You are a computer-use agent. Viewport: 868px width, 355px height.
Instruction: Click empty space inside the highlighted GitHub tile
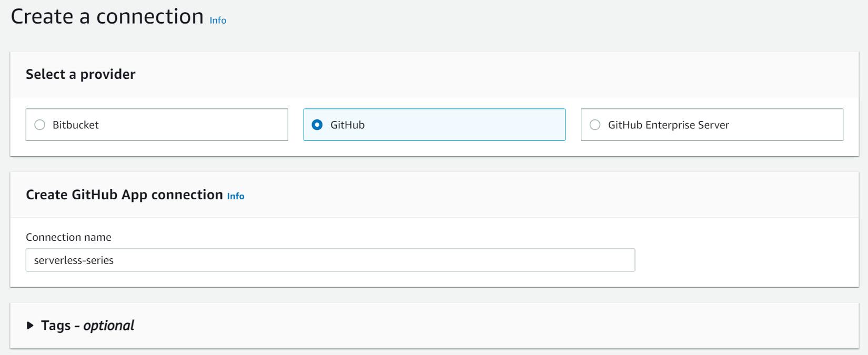(473, 125)
